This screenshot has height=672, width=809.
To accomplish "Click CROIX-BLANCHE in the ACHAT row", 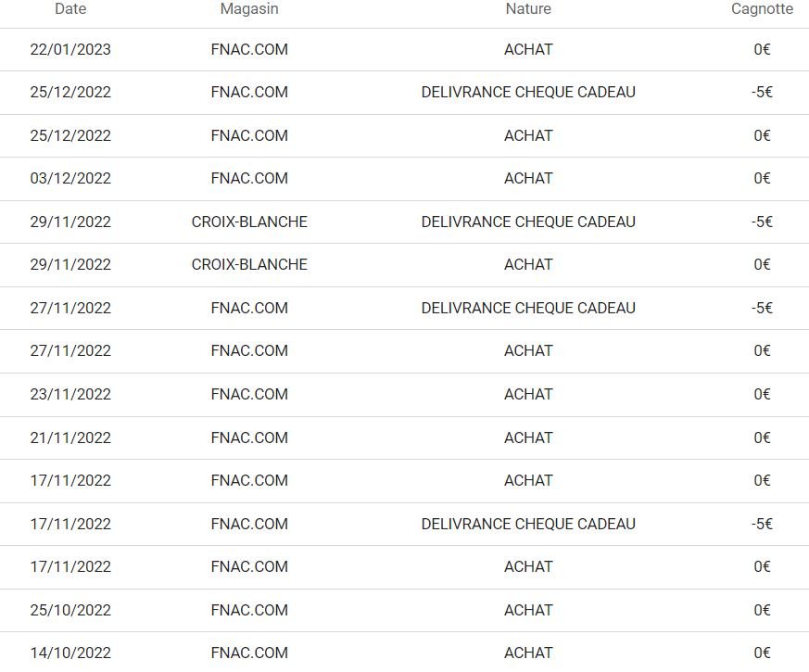I will pyautogui.click(x=249, y=265).
